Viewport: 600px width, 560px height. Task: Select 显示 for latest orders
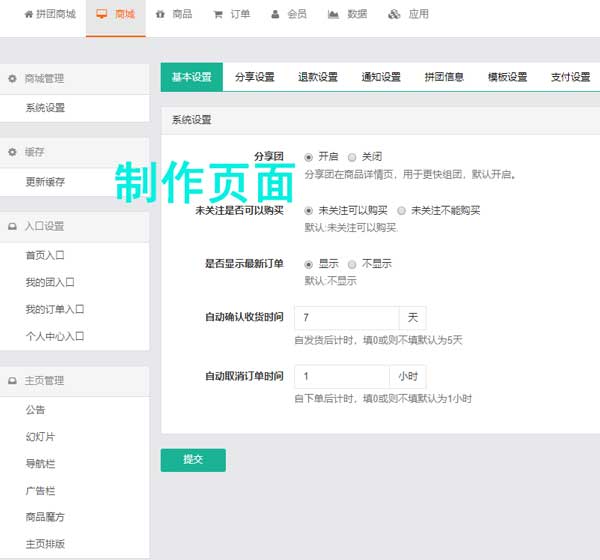coord(308,264)
